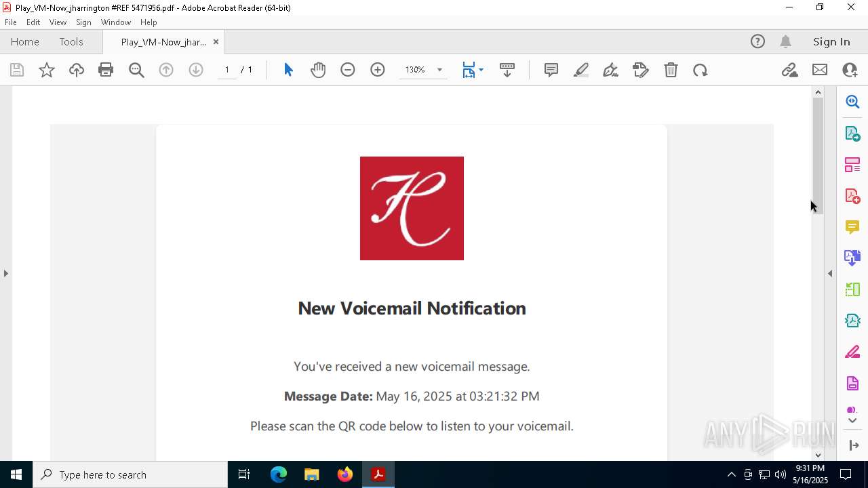The width and height of the screenshot is (868, 488).
Task: Open the Help question mark icon
Action: click(757, 41)
